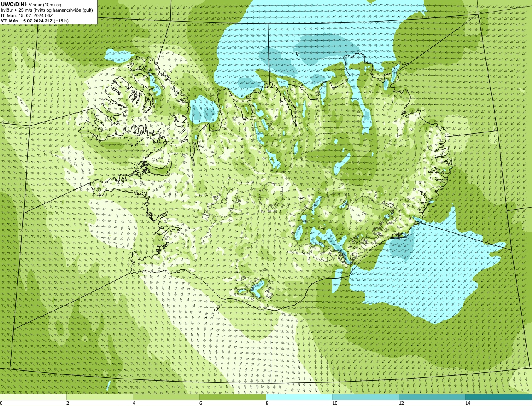Viewport: 532px width, 406px height.
Task: Click the darkest teal segment above 14 m/s
Action: [x=499, y=397]
